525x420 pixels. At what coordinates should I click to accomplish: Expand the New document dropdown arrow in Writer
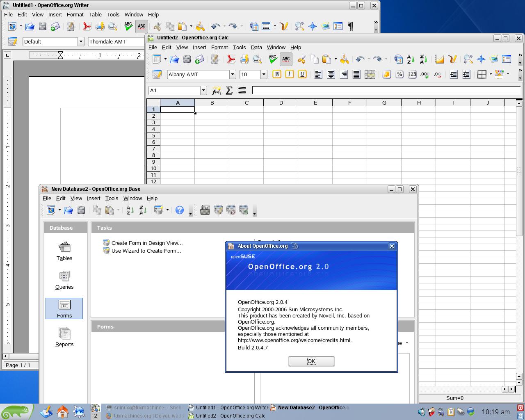21,26
